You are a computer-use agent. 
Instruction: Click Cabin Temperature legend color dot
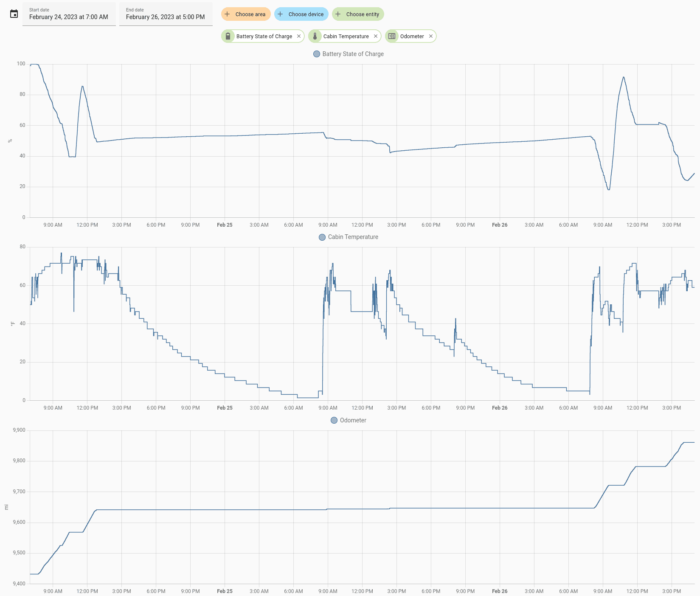click(x=322, y=237)
